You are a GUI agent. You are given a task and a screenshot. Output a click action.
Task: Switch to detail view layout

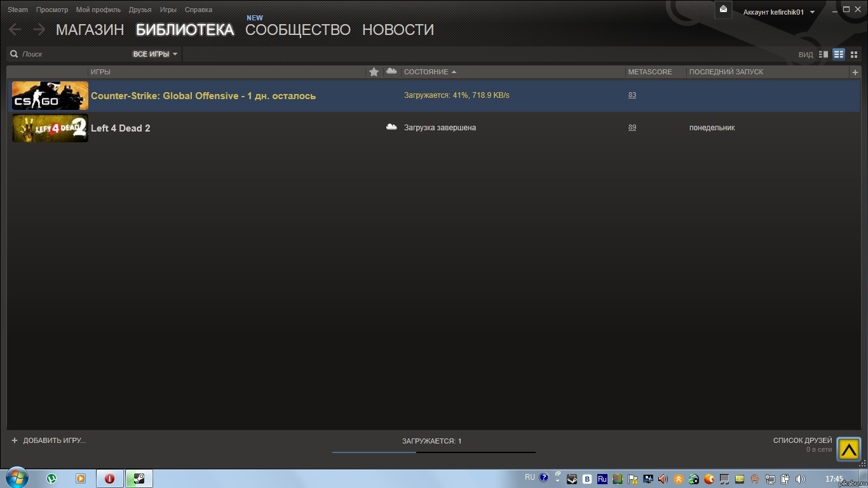pos(824,55)
